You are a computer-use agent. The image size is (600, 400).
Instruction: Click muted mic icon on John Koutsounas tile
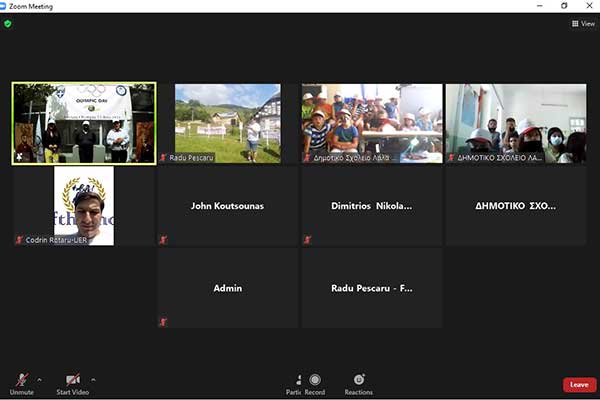click(164, 240)
